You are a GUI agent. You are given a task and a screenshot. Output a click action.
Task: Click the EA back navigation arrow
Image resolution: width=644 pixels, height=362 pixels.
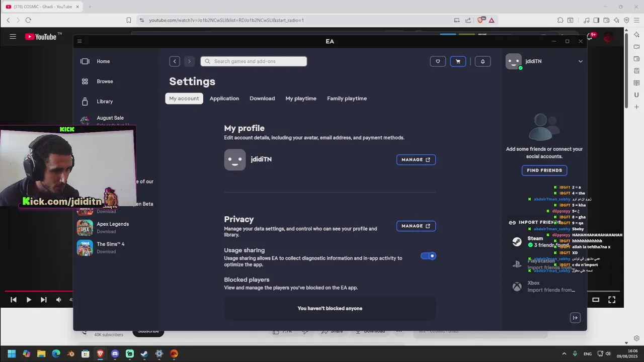[175, 61]
